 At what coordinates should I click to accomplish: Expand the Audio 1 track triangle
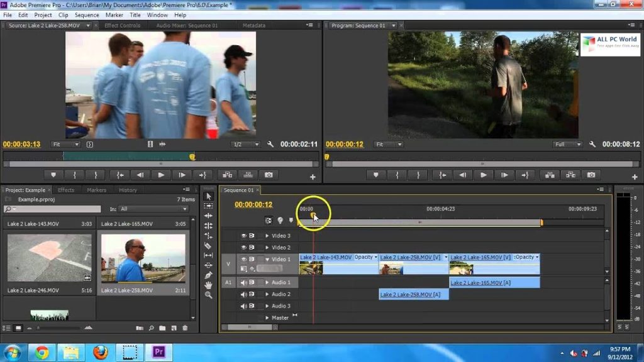coord(267,283)
